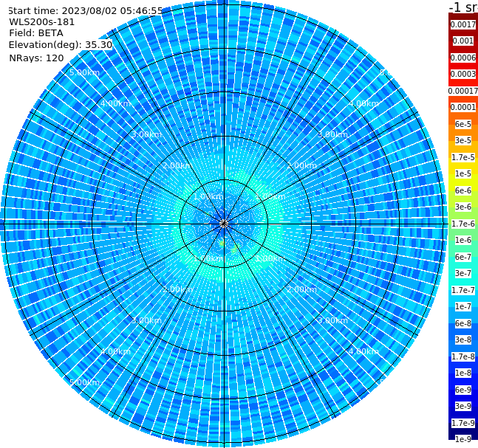Select the 4.00km ring label in upper-left quadrant
Viewport: 478px width, 448px height.
pyautogui.click(x=115, y=103)
